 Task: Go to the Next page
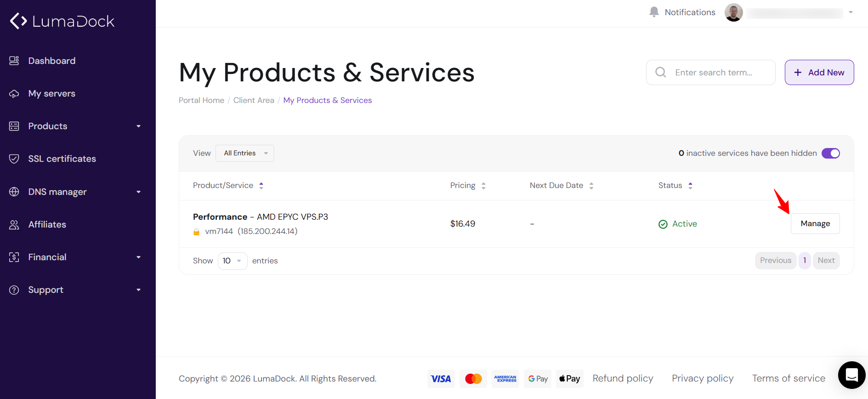click(x=826, y=261)
